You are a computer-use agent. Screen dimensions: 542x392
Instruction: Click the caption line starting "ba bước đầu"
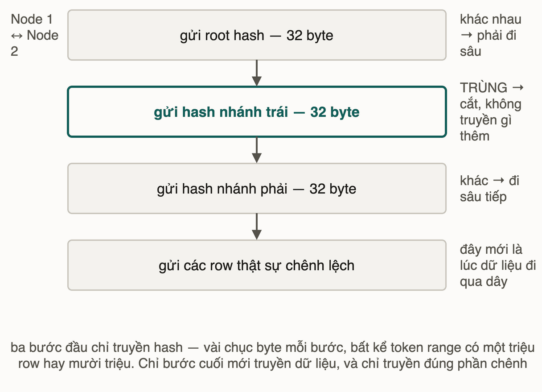272,347
